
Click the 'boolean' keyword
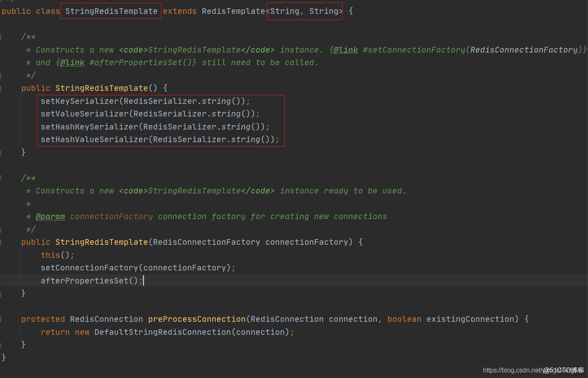(404, 319)
